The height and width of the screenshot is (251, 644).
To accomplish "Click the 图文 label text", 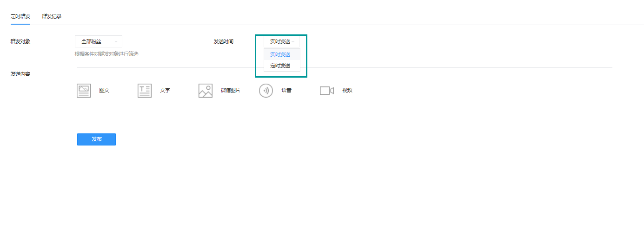I will (104, 90).
